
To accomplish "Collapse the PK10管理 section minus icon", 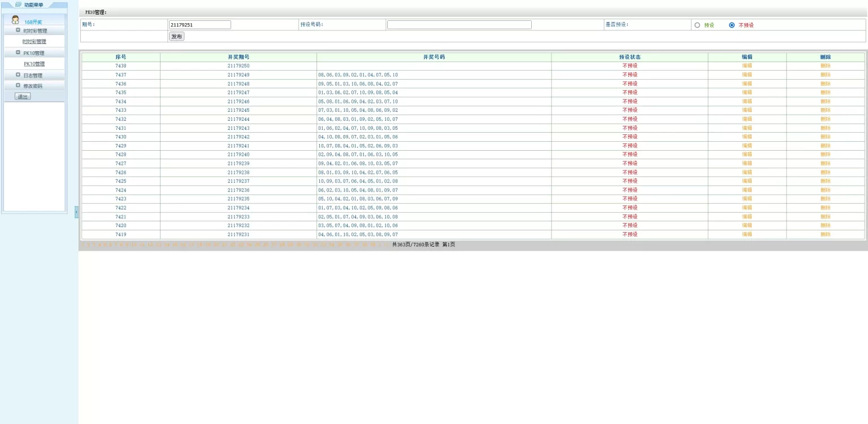I will pyautogui.click(x=18, y=53).
